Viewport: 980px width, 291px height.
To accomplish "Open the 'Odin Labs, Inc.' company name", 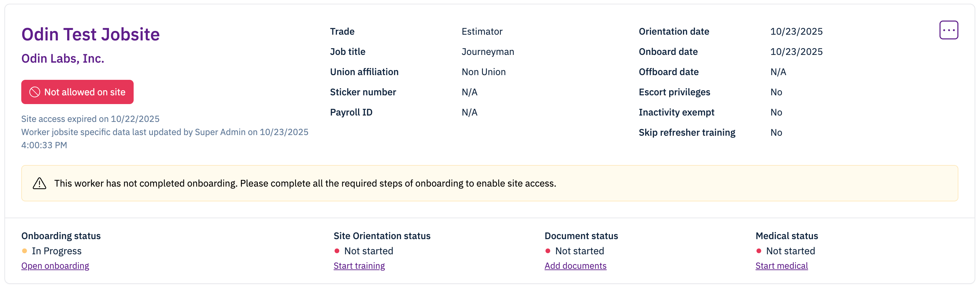I will pyautogui.click(x=63, y=59).
